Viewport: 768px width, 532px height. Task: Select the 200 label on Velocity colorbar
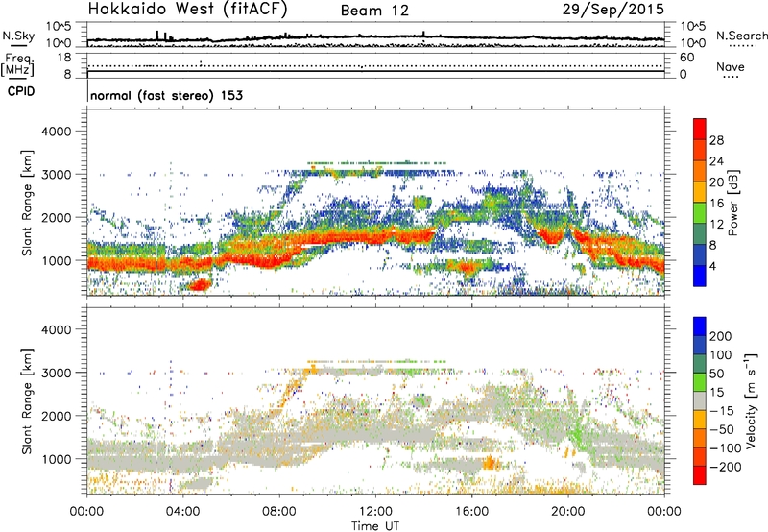coord(721,336)
